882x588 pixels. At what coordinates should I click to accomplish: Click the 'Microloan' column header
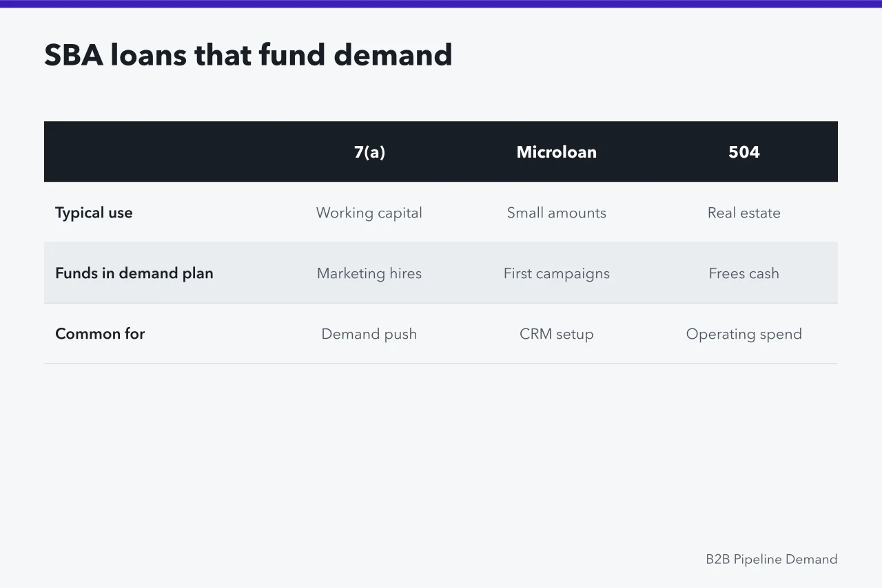click(557, 152)
